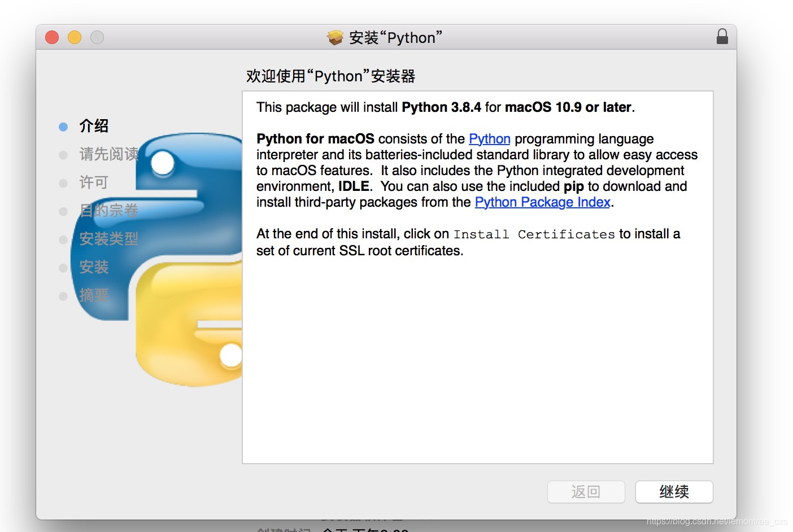
Task: Click the lock icon at top right
Action: [x=722, y=36]
